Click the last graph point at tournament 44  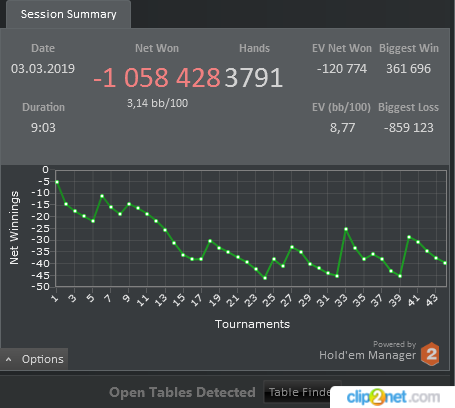click(445, 263)
